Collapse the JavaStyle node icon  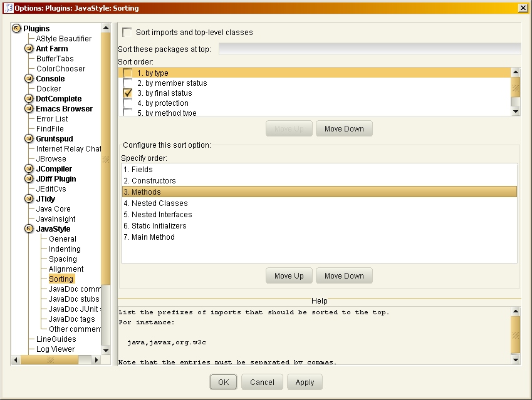[x=29, y=229]
